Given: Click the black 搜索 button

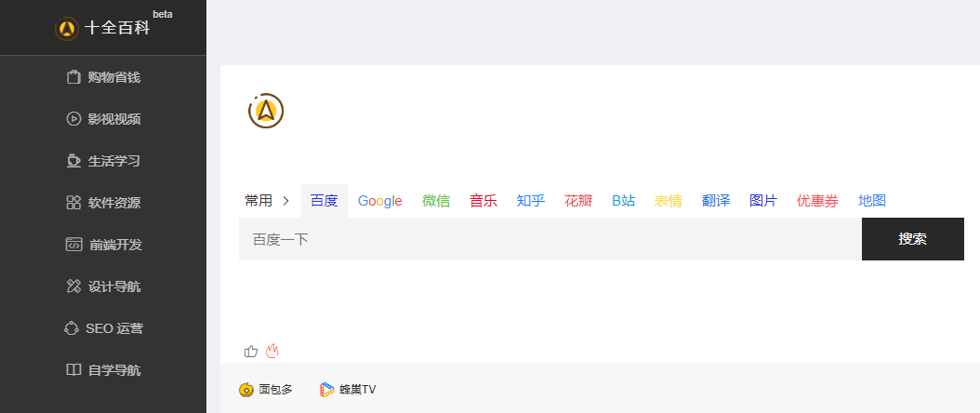Looking at the screenshot, I should 912,239.
